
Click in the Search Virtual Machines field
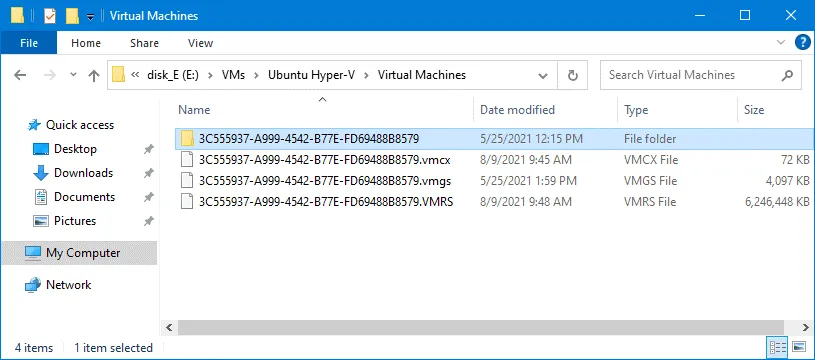(x=691, y=75)
